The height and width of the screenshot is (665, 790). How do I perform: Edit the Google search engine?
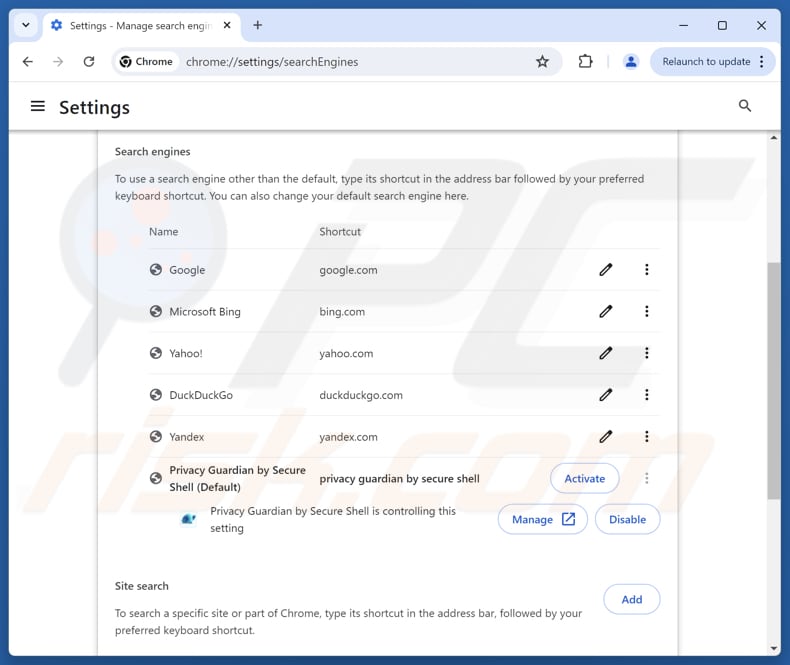pos(606,270)
